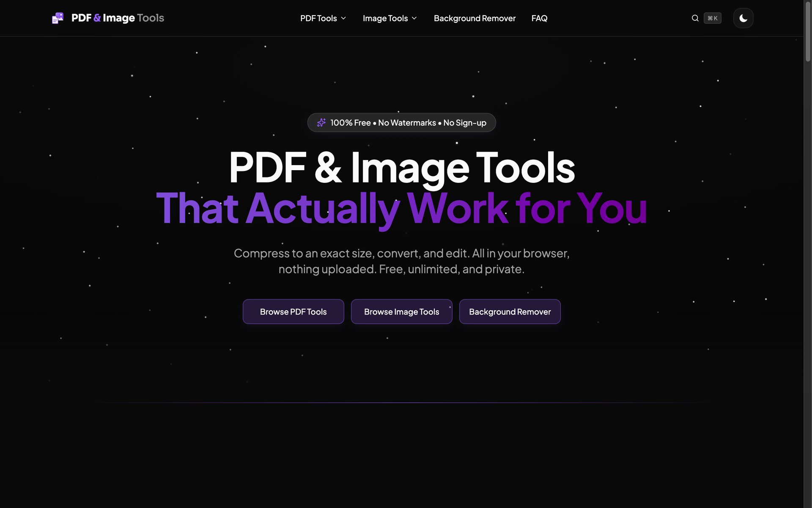Expand the PDF Tools dropdown menu
Image resolution: width=812 pixels, height=508 pixels.
tap(323, 18)
